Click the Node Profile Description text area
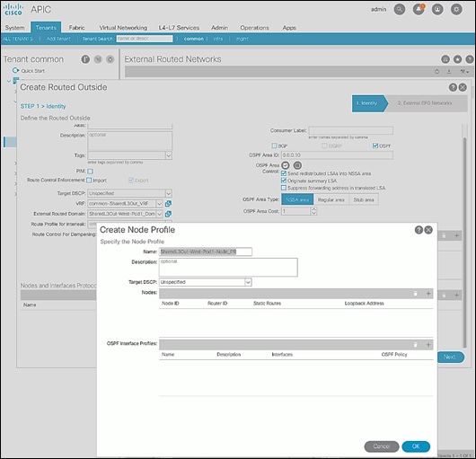Viewport: 476px width, 459px height. pyautogui.click(x=228, y=267)
